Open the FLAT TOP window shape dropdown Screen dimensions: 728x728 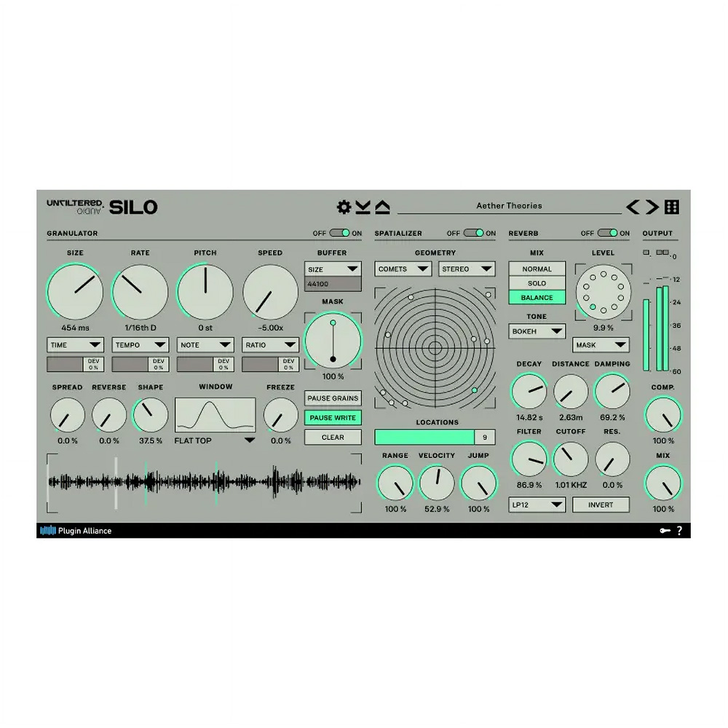click(x=215, y=440)
